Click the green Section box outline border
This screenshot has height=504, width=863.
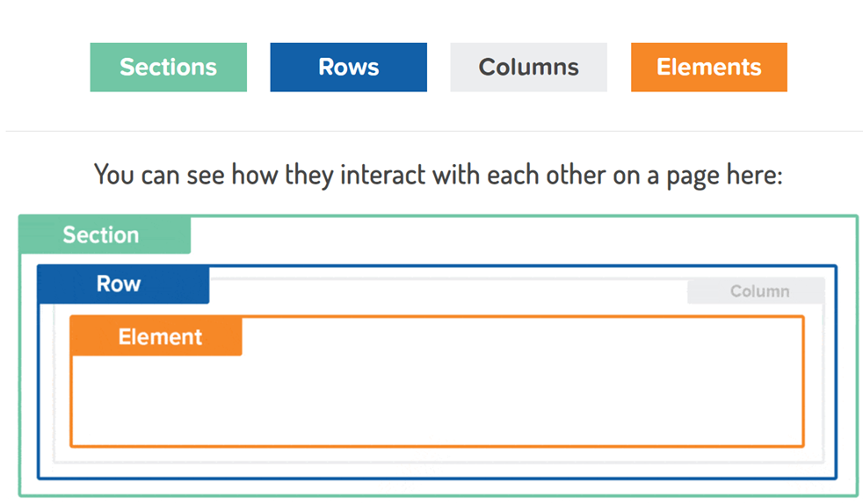(438, 496)
